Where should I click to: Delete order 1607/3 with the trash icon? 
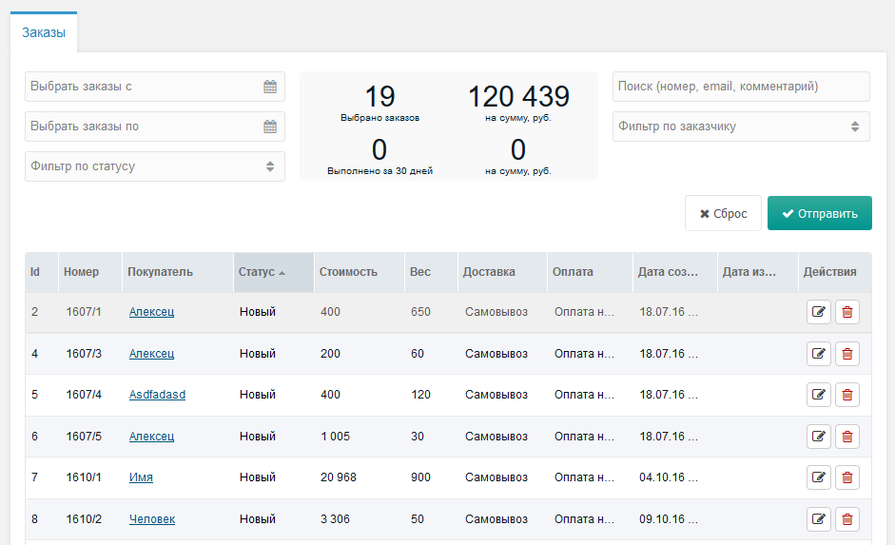847,354
